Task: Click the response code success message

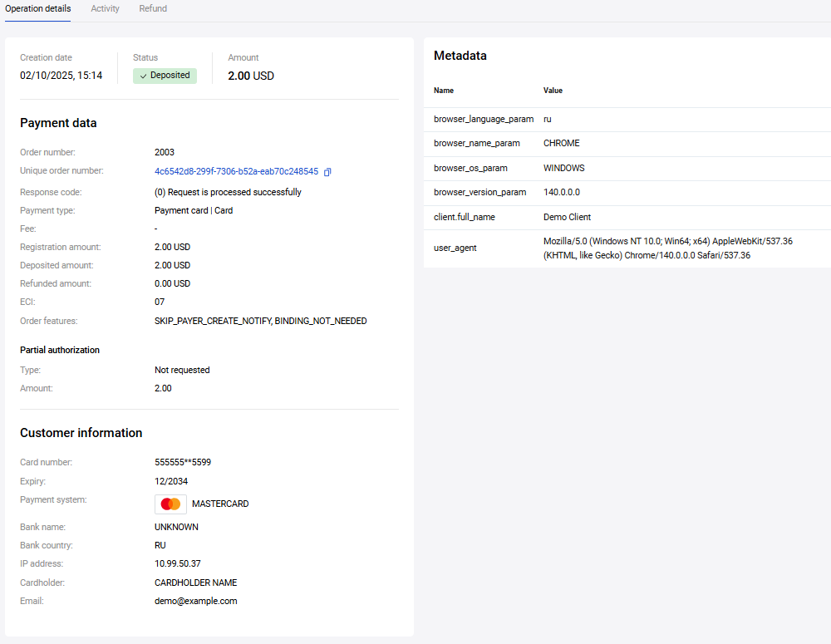Action: point(228,192)
